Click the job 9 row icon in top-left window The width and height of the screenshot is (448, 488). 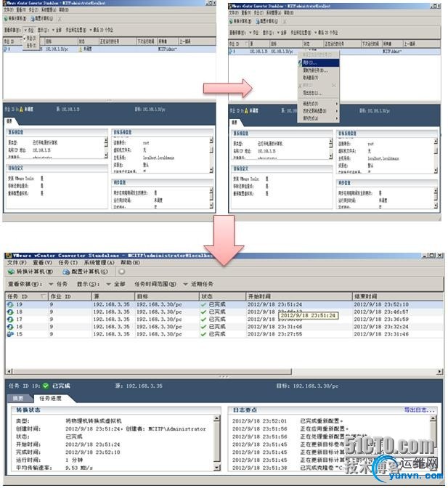pos(5,49)
